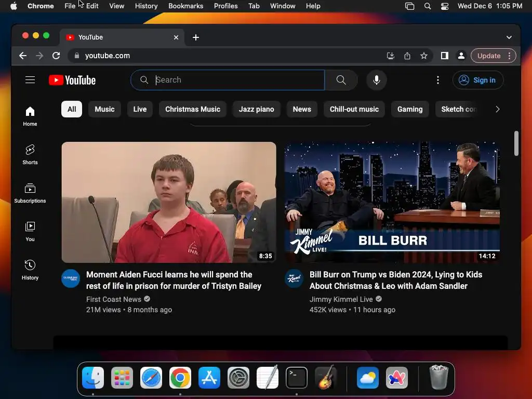Show more filter chips with right chevron

click(497, 109)
